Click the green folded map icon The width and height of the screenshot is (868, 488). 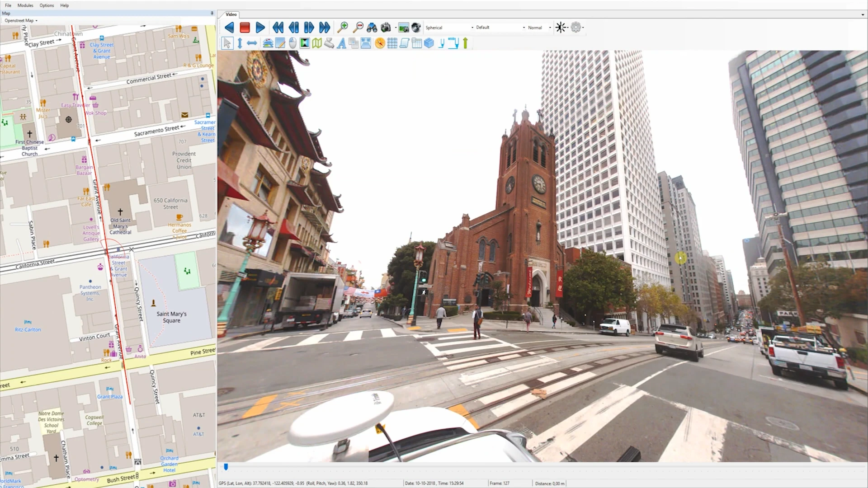point(317,43)
